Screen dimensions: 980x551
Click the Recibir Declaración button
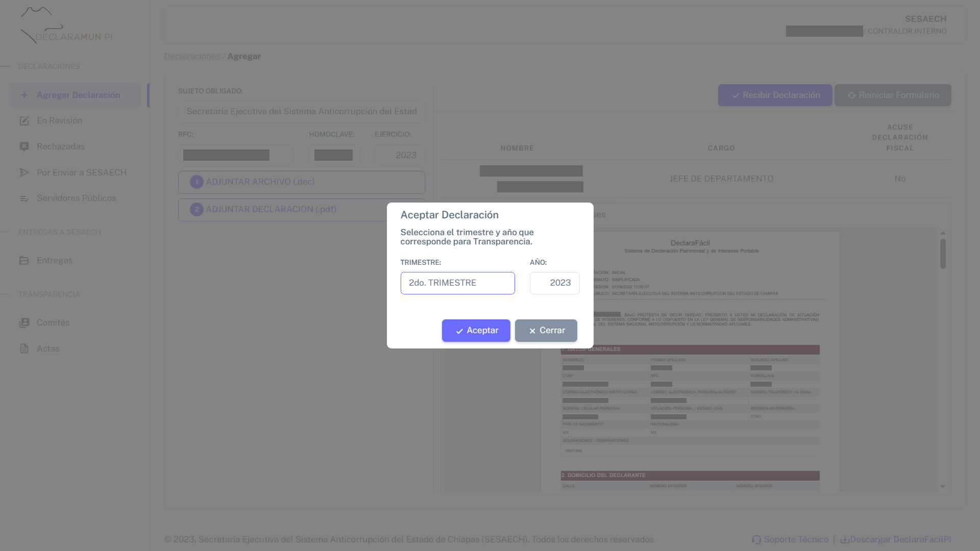775,95
